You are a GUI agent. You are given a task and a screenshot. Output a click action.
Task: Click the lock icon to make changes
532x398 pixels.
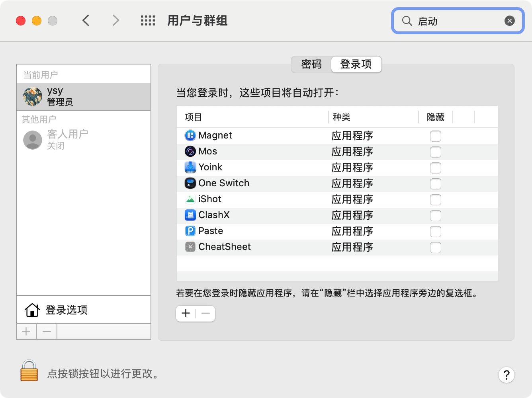(29, 371)
